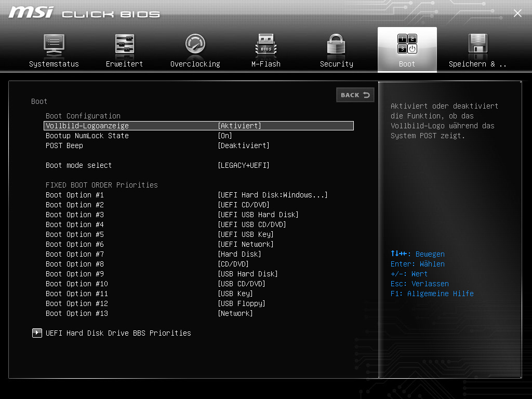This screenshot has height=399, width=532.
Task: Open UEFI Hard Disk Drive BBS Priorities
Action: pyautogui.click(x=118, y=333)
